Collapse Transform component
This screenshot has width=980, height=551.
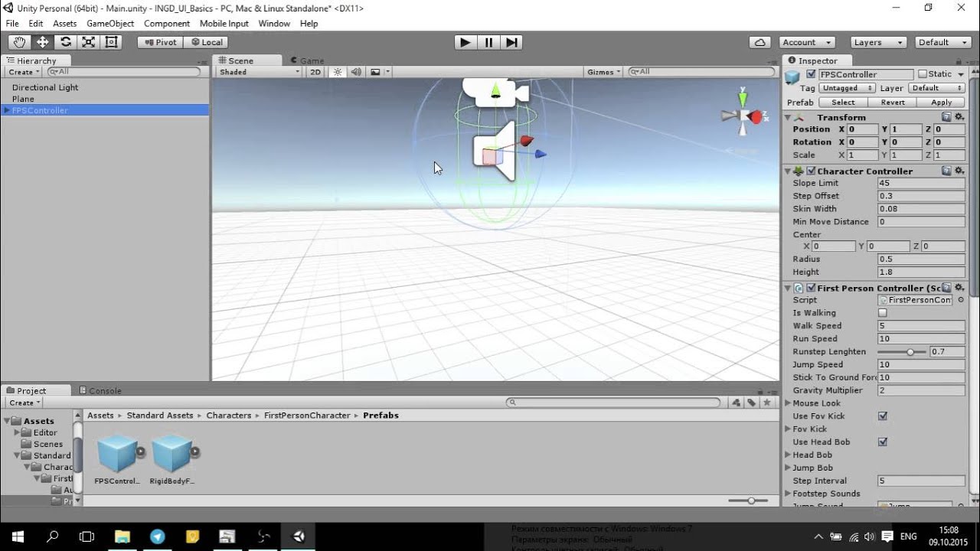coord(788,117)
